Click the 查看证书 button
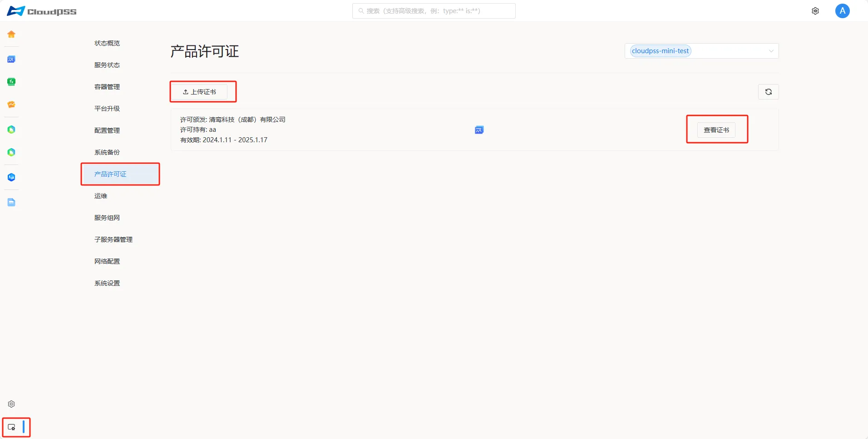868x439 pixels. click(x=716, y=130)
